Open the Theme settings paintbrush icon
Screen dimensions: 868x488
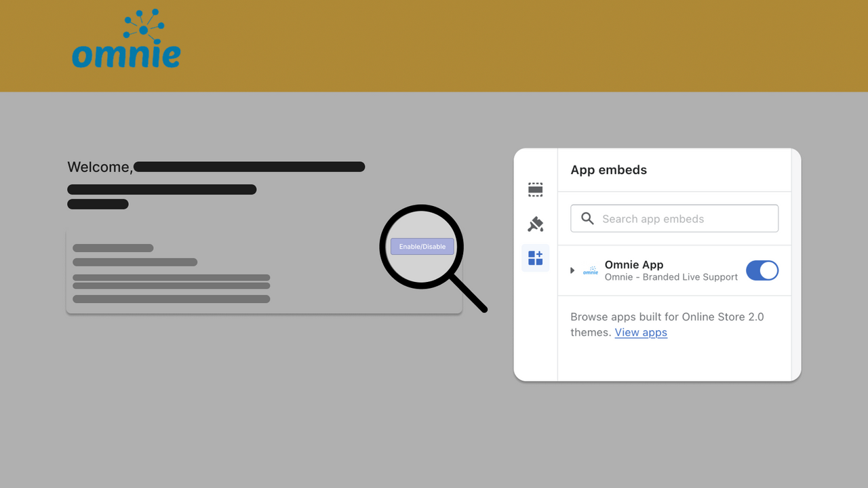pyautogui.click(x=535, y=224)
